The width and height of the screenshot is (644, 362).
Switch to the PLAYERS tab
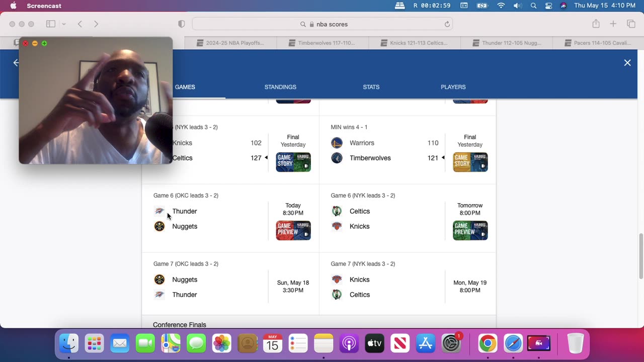point(453,87)
